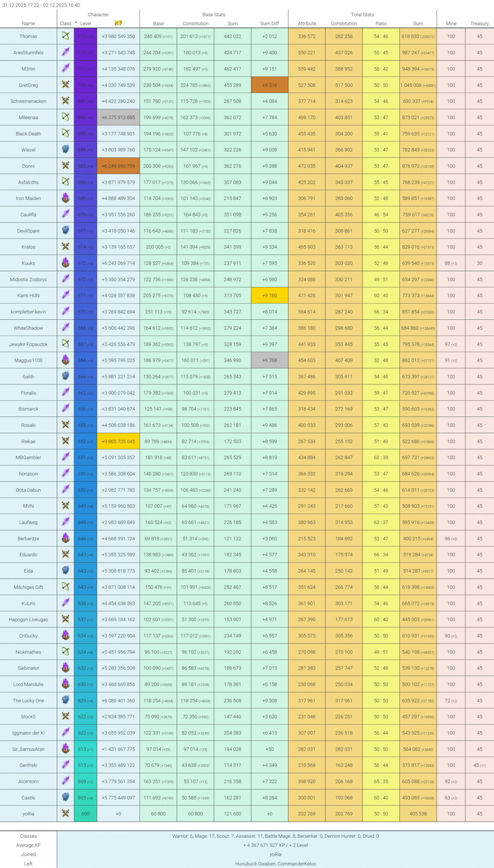Click GretGreg's crossed swords assassin icon
The width and height of the screenshot is (494, 868).
(x=65, y=85)
